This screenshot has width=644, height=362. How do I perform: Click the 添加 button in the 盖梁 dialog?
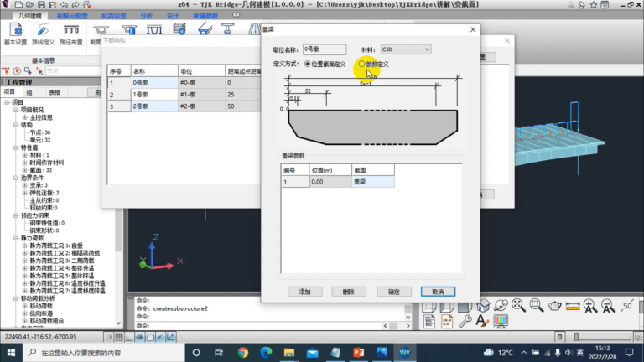[304, 292]
